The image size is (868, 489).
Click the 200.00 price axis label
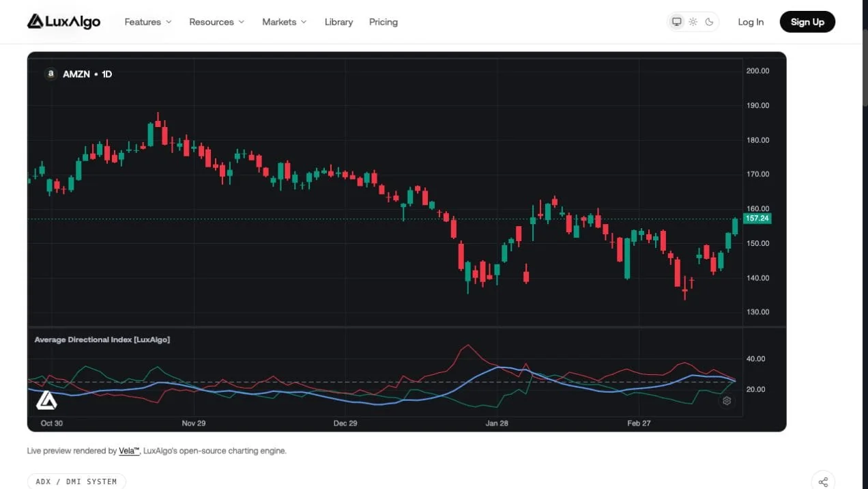tap(758, 71)
